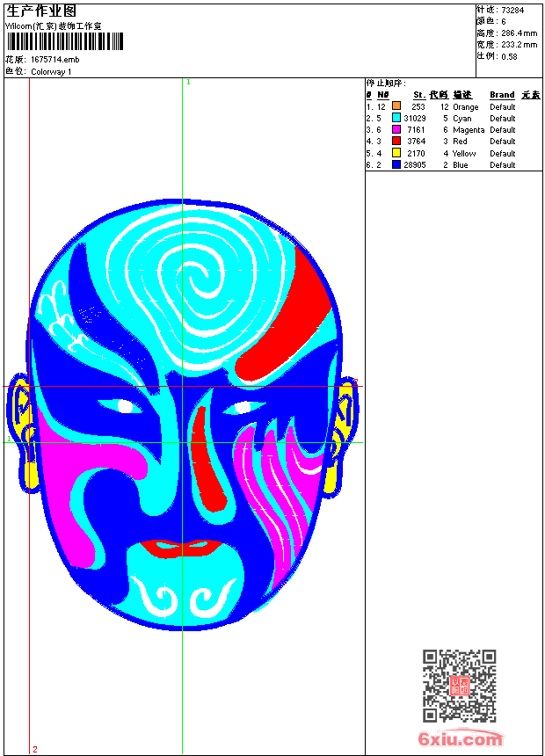Click the QR code image
Viewport: 545px width, 756px height.
(x=460, y=686)
